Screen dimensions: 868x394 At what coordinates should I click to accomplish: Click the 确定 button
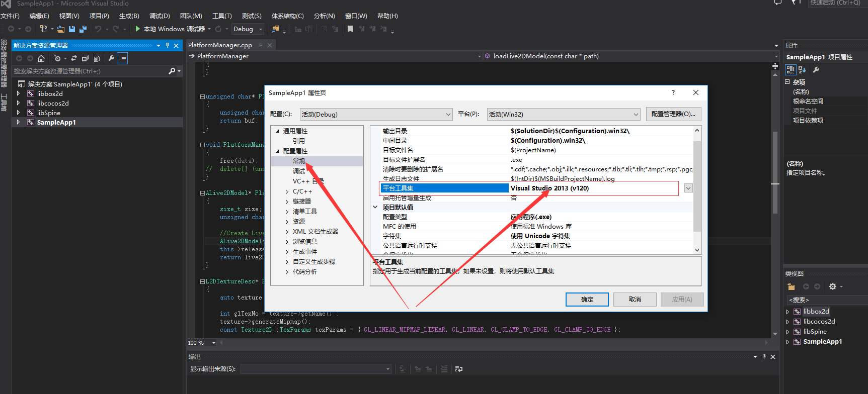[587, 300]
